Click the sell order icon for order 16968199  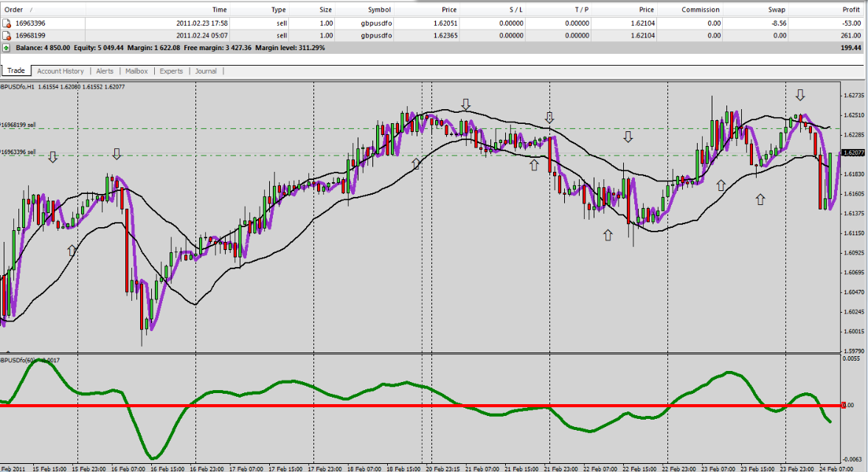pos(7,35)
